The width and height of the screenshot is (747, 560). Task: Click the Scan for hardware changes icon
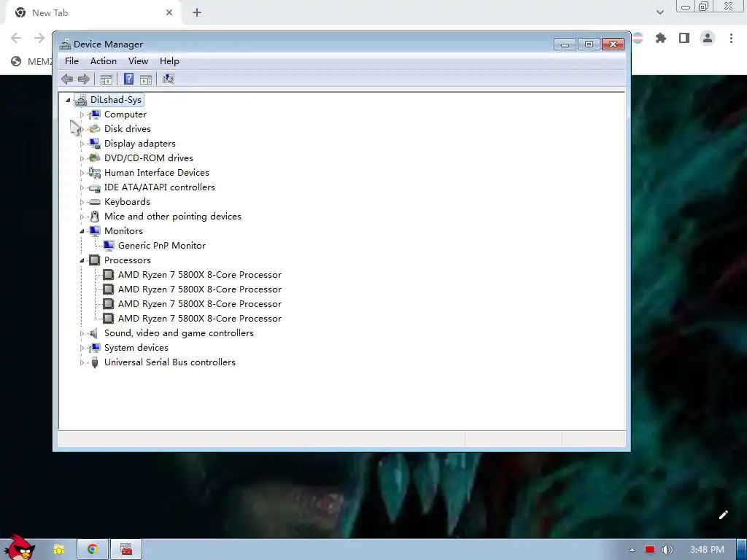[169, 79]
